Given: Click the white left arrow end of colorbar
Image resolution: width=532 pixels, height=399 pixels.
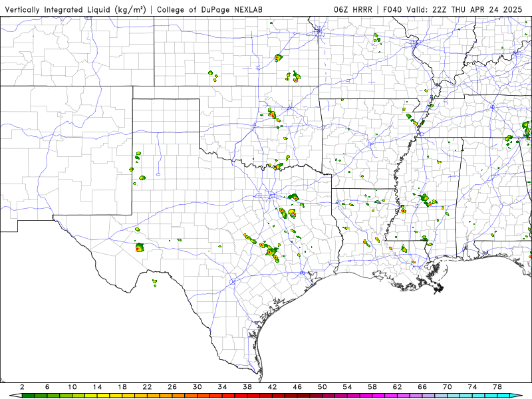Looking at the screenshot, I should tap(16, 396).
